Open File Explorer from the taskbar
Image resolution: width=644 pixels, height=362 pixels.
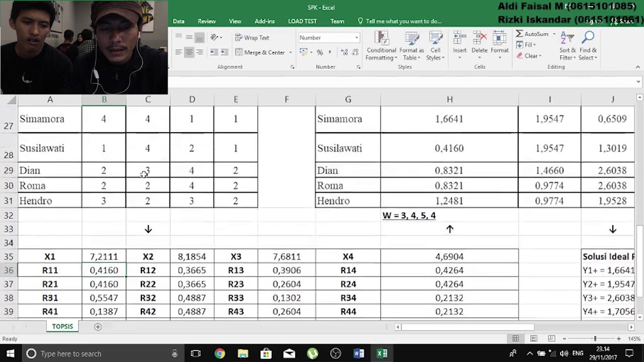[x=243, y=353]
